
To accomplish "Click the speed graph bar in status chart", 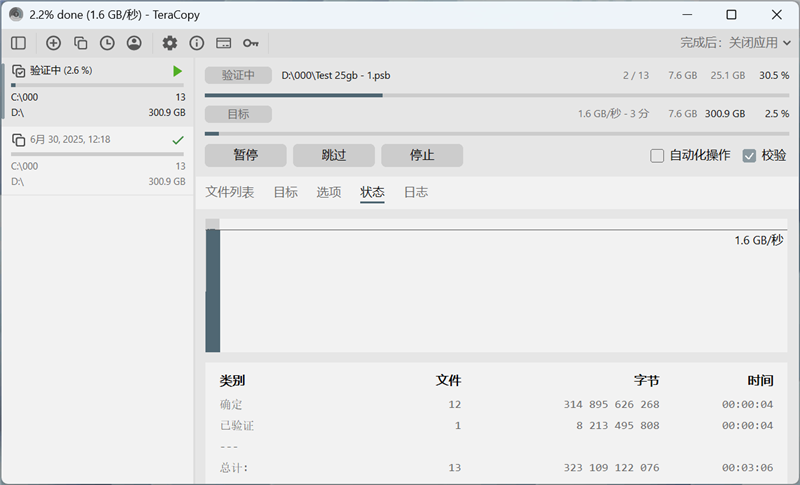I will point(213,291).
